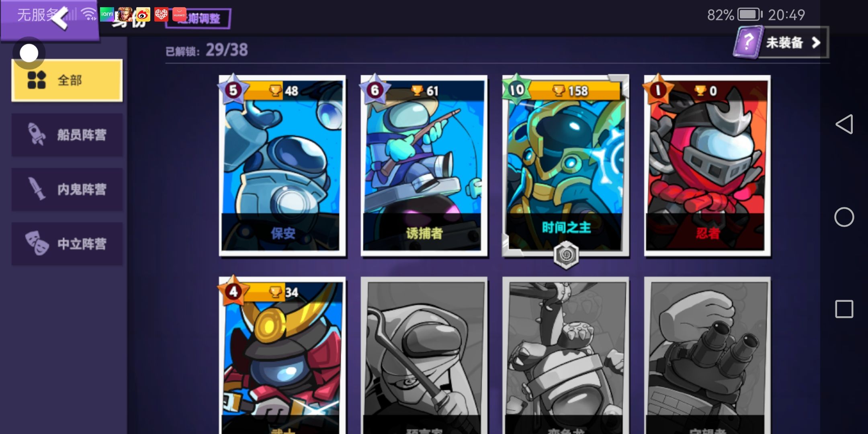Tap the Android home circle button

844,217
